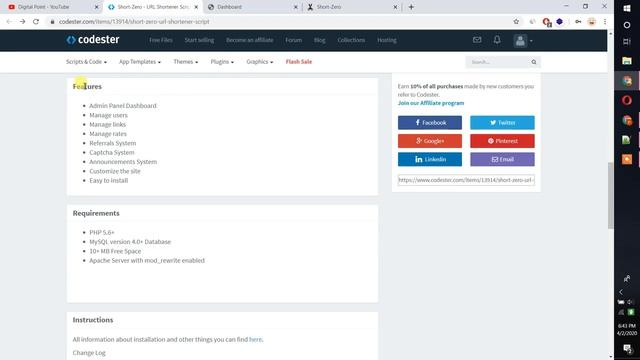The width and height of the screenshot is (640, 360).
Task: Open the Chrome three-dot menu
Action: [605, 22]
